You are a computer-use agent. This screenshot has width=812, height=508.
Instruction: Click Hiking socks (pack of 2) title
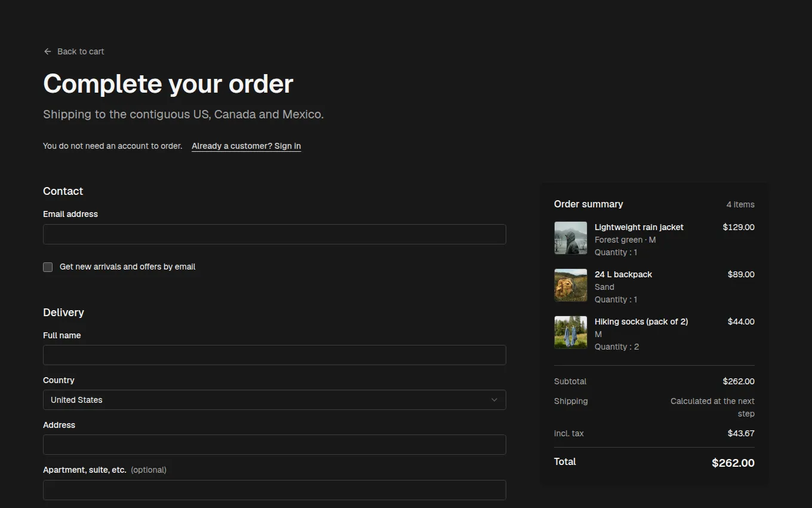641,322
